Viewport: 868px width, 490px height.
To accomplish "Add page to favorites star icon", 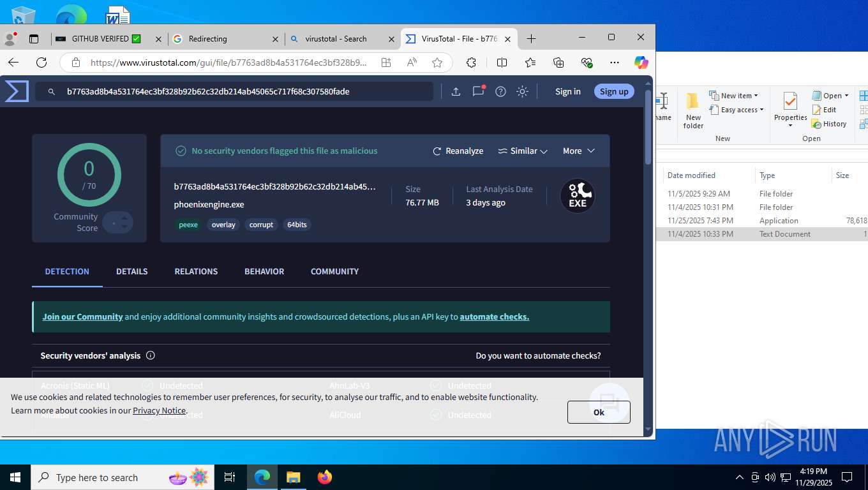I will tap(437, 63).
